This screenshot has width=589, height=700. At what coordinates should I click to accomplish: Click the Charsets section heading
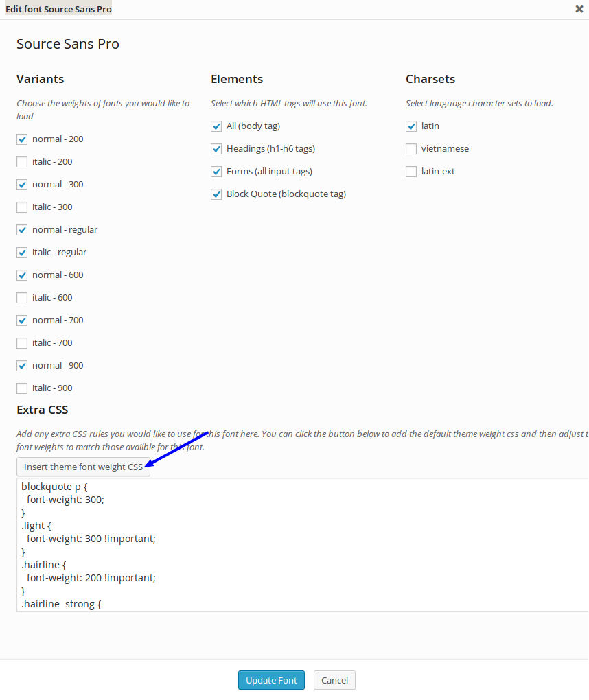[x=430, y=79]
